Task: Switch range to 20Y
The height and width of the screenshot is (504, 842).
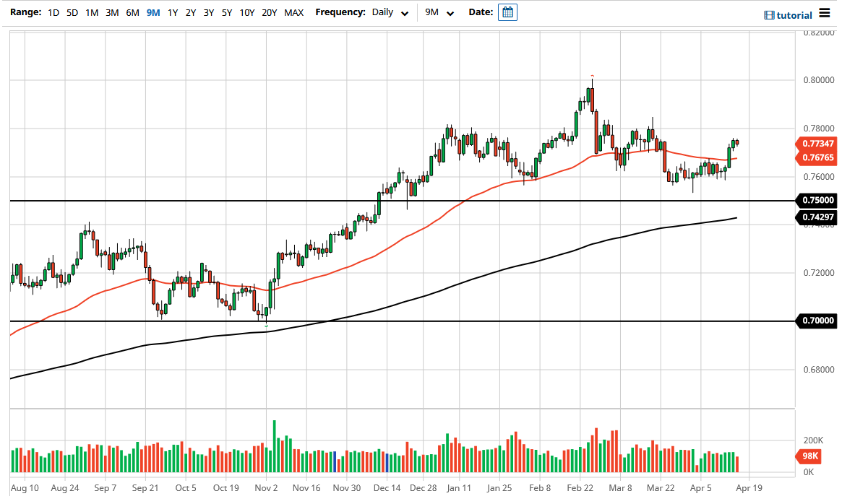Action: pyautogui.click(x=269, y=12)
